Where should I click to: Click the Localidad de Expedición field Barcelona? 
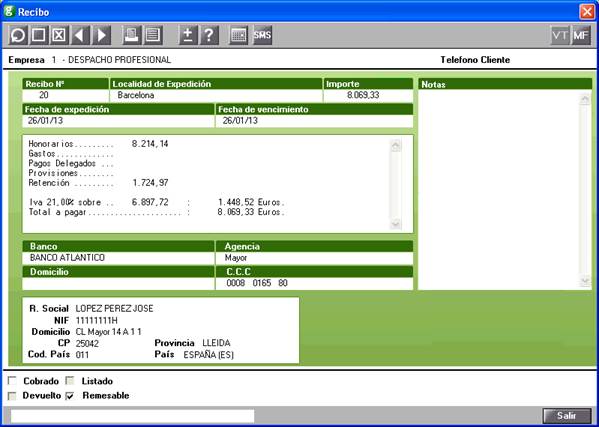click(216, 95)
